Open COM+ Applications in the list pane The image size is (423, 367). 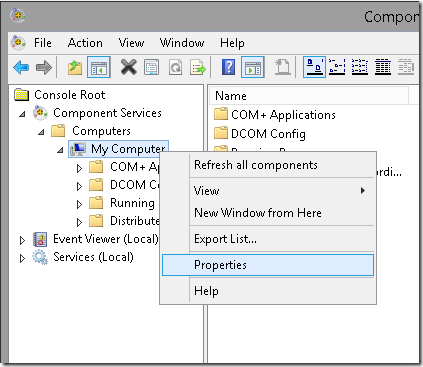pos(283,115)
